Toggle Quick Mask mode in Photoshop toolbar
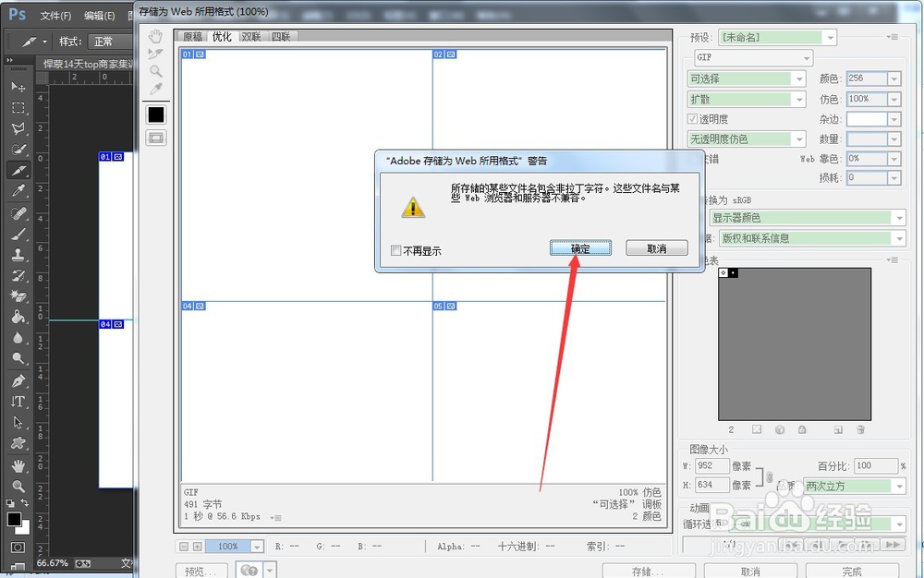The width and height of the screenshot is (924, 578). [x=18, y=548]
